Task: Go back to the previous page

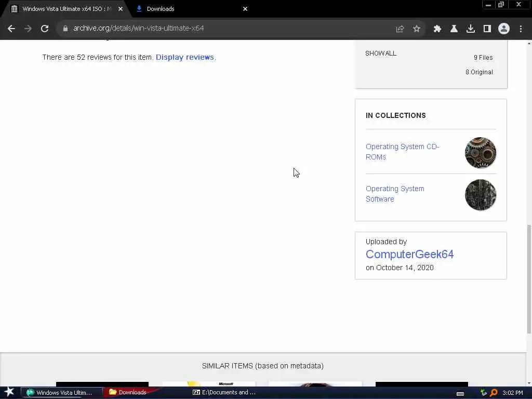Action: (11, 29)
